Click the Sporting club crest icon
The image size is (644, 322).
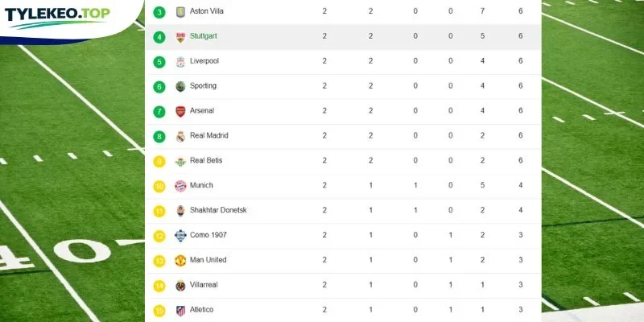[180, 87]
